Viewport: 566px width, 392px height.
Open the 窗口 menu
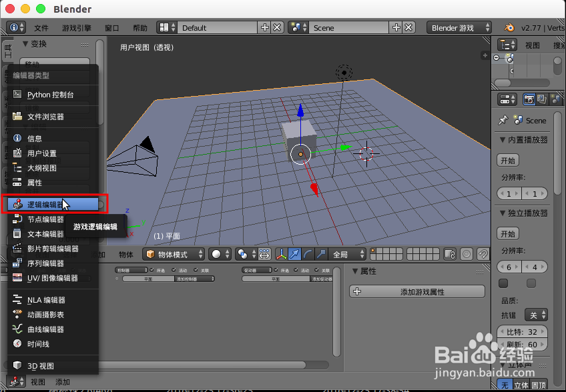[111, 28]
